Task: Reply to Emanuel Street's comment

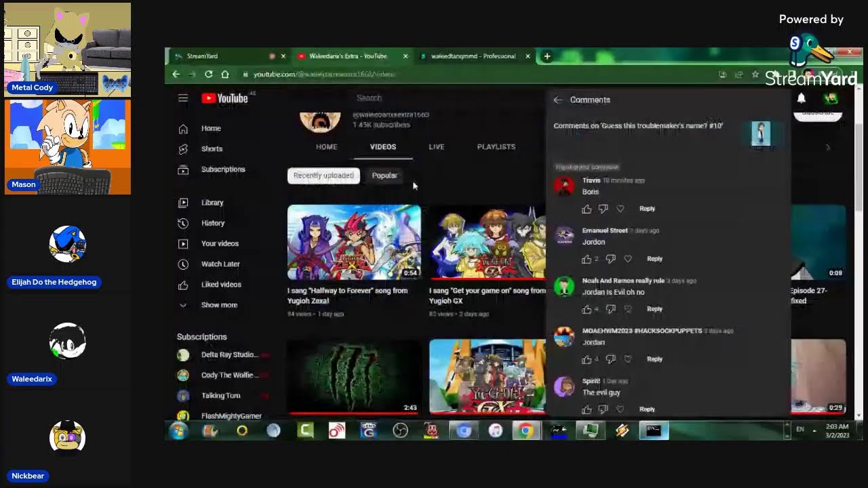Action: [654, 259]
